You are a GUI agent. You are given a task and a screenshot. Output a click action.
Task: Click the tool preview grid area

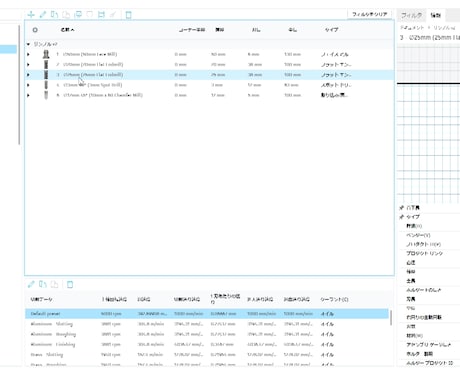click(x=428, y=123)
